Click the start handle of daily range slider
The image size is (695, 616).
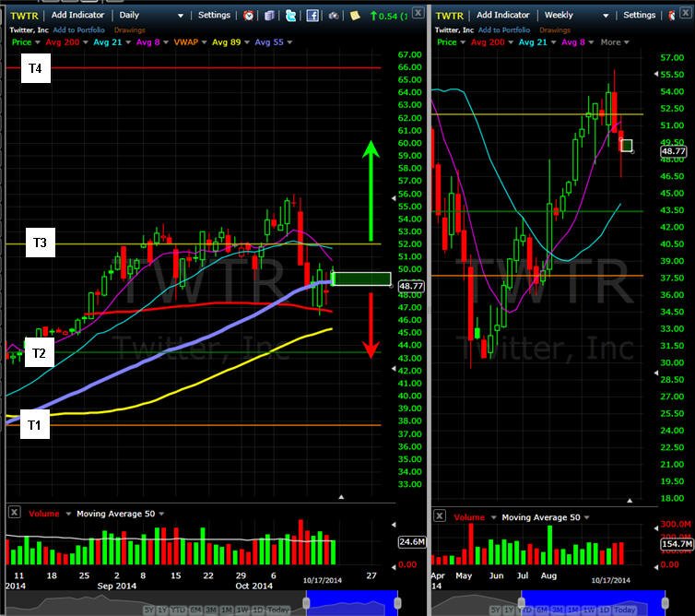(306, 603)
